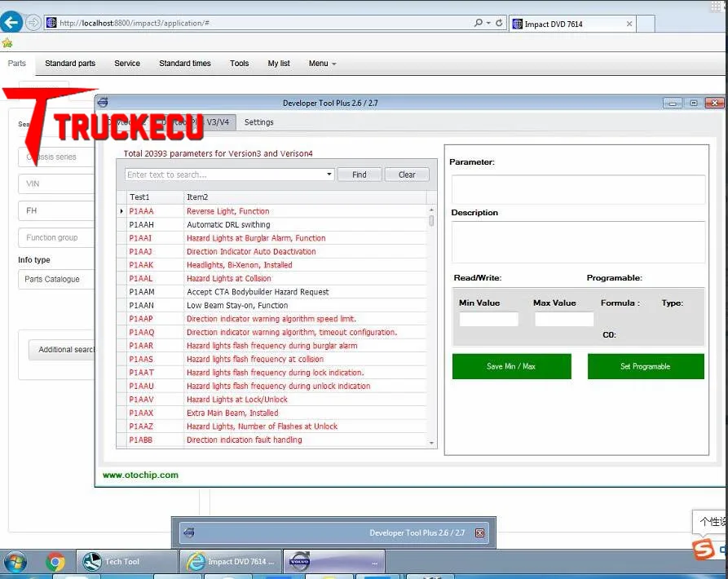This screenshot has width=728, height=579.
Task: Expand the Menu dropdown
Action: [x=322, y=63]
